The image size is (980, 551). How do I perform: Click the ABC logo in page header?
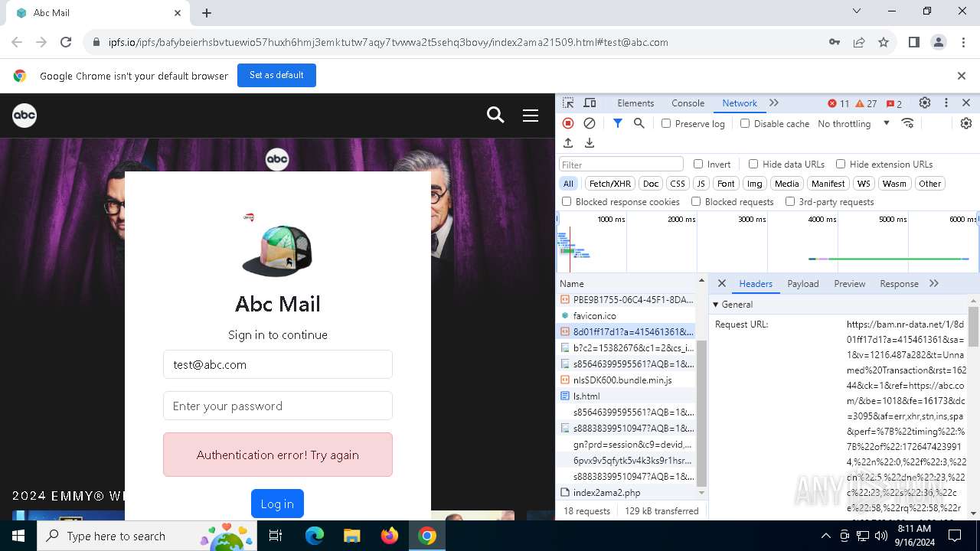(x=24, y=115)
